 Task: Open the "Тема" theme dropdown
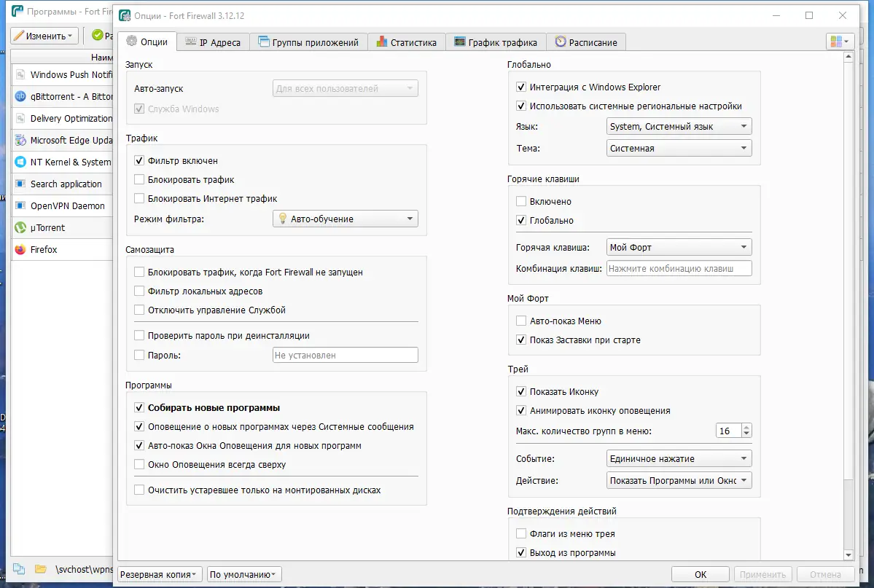point(679,149)
